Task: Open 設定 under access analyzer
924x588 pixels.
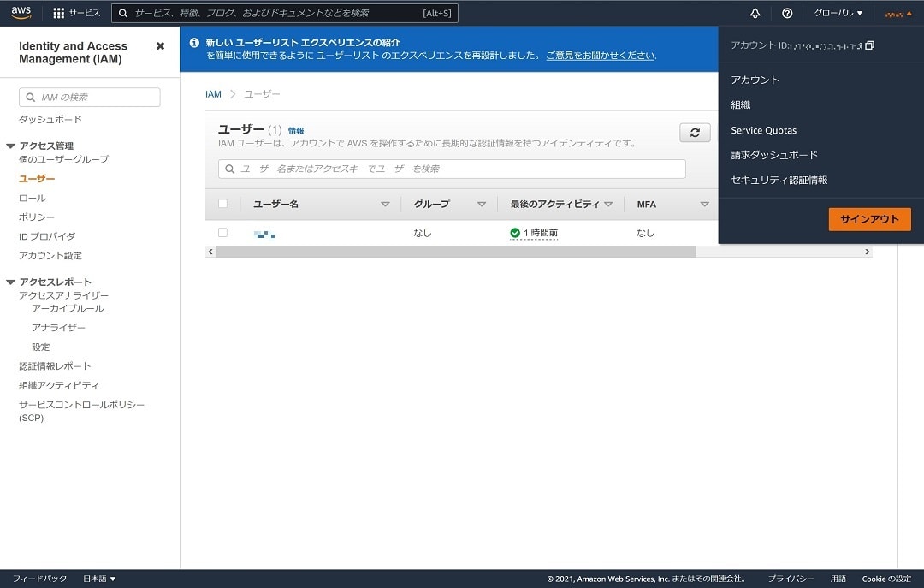Action: click(41, 347)
